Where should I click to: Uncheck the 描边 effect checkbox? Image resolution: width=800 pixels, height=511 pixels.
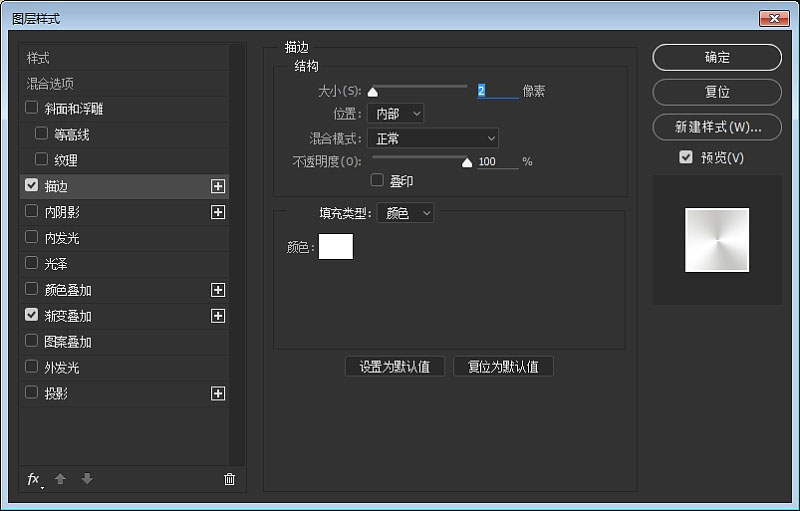point(32,185)
